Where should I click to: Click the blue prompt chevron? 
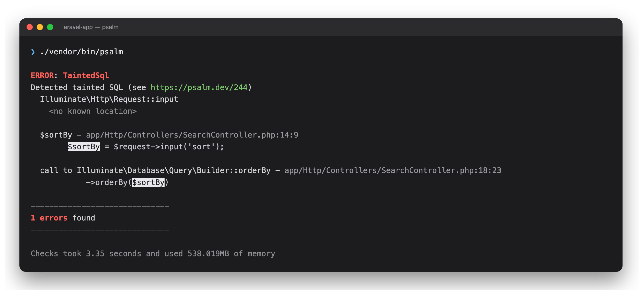(x=33, y=52)
